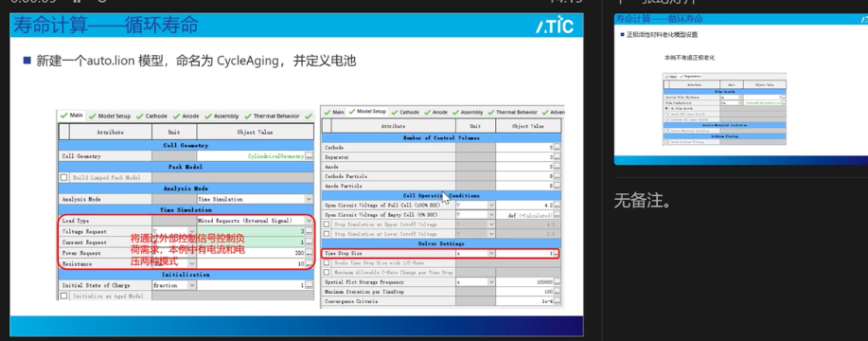
Task: Open the Resistance unit dropdown
Action: click(191, 264)
